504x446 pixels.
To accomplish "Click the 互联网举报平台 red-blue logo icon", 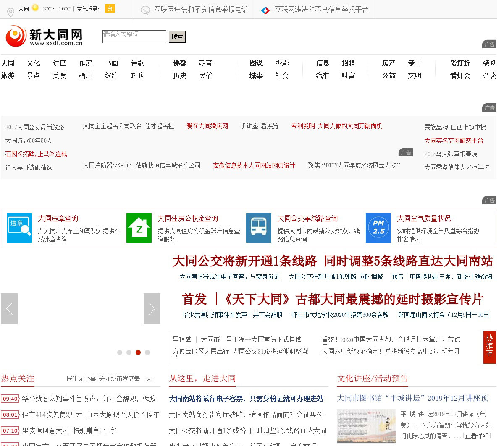I will [265, 10].
